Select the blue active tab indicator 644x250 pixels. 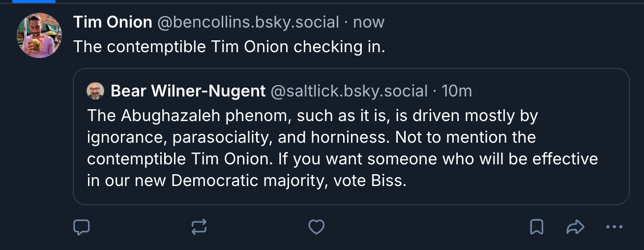pos(34,1)
